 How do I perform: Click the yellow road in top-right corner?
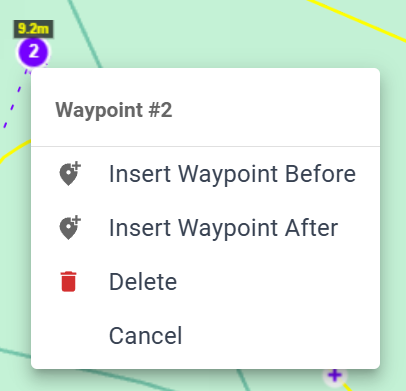click(357, 20)
